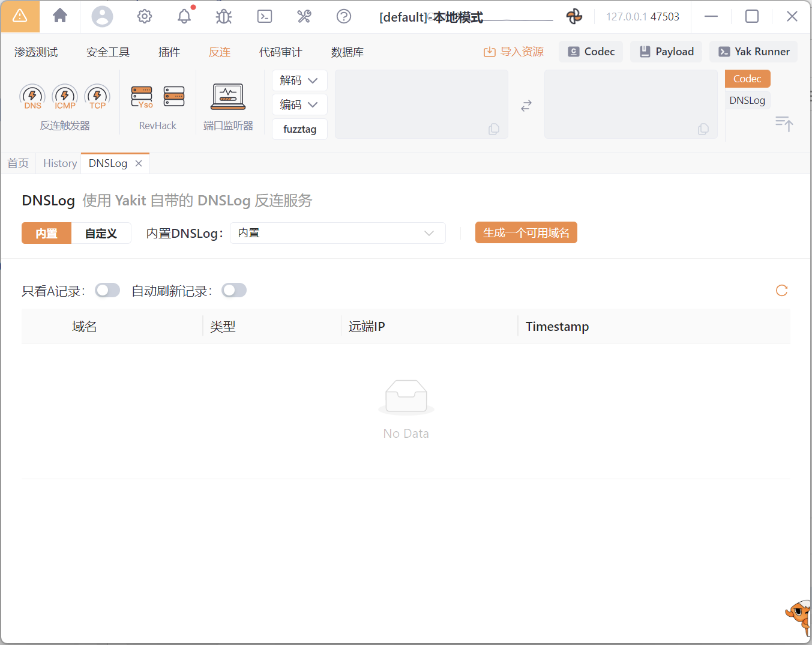Viewport: 812px width, 645px height.
Task: Click the wrench and screwdriver tools icon
Action: click(x=304, y=16)
